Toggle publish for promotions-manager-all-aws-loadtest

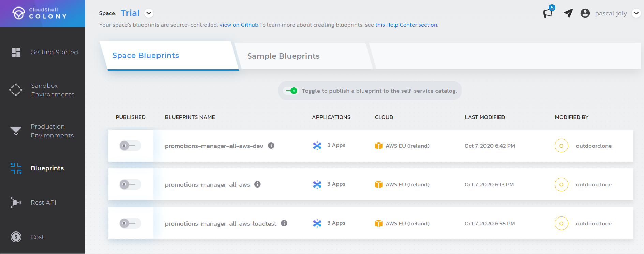[x=130, y=223]
